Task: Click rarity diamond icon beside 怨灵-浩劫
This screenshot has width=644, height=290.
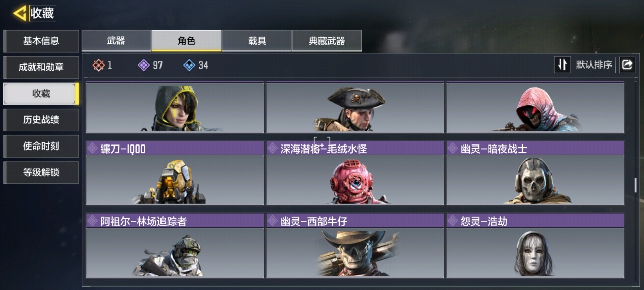Action: 452,221
